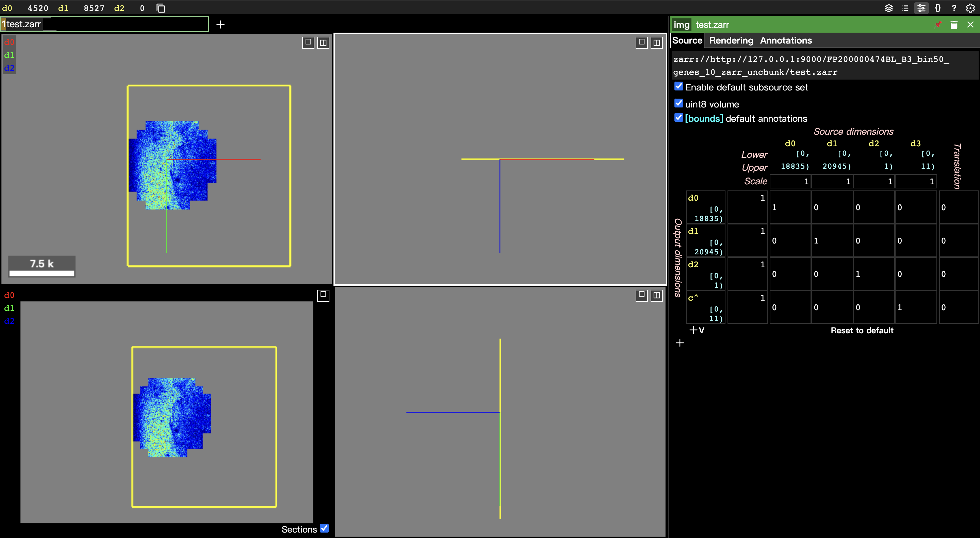Open the selection details list icon
The height and width of the screenshot is (538, 980).
(x=905, y=8)
